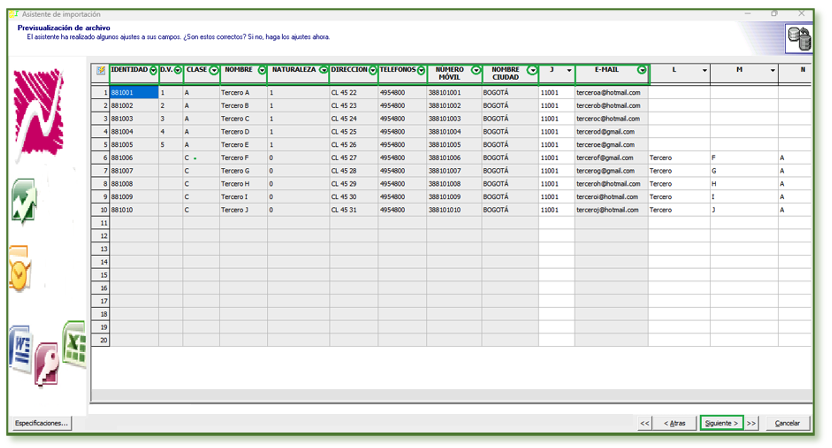The height and width of the screenshot is (448, 832).
Task: Click the Word icon in the left sidebar
Action: [21, 349]
